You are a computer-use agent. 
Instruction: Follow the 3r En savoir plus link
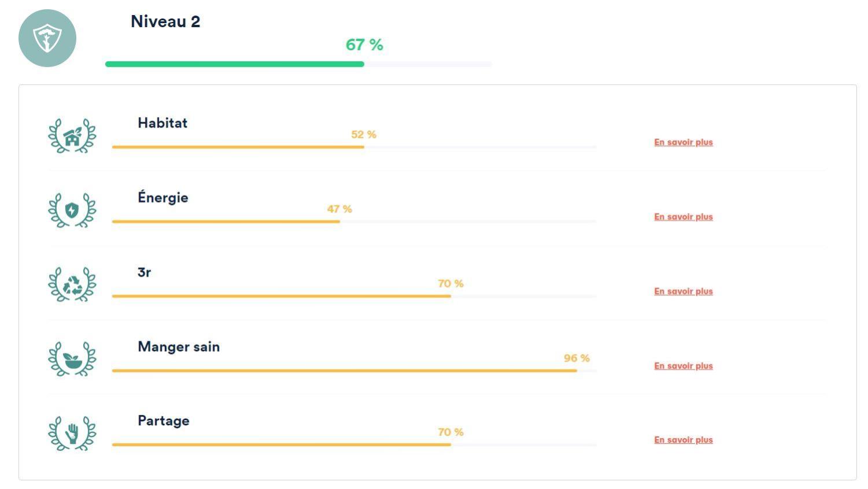tap(683, 291)
